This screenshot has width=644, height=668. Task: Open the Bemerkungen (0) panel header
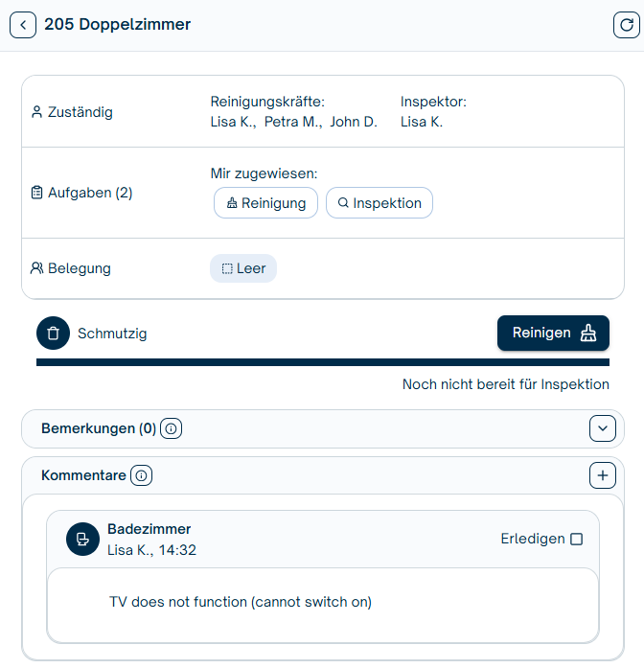click(x=98, y=429)
